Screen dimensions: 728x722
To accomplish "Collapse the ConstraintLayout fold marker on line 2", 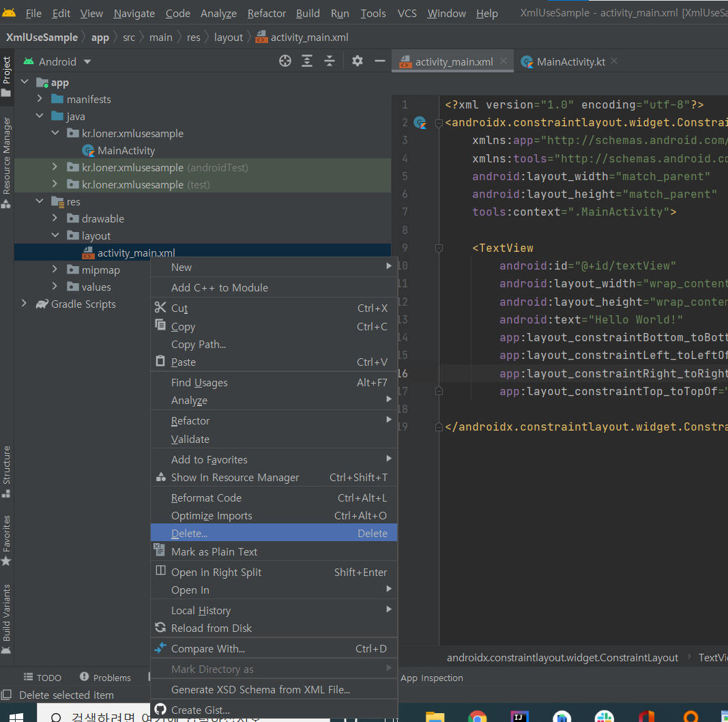I will click(439, 123).
